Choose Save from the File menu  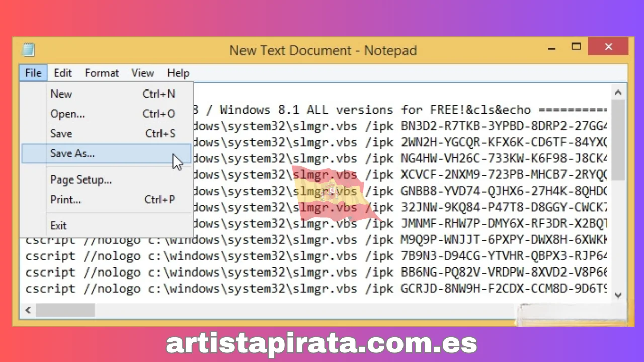click(x=106, y=133)
